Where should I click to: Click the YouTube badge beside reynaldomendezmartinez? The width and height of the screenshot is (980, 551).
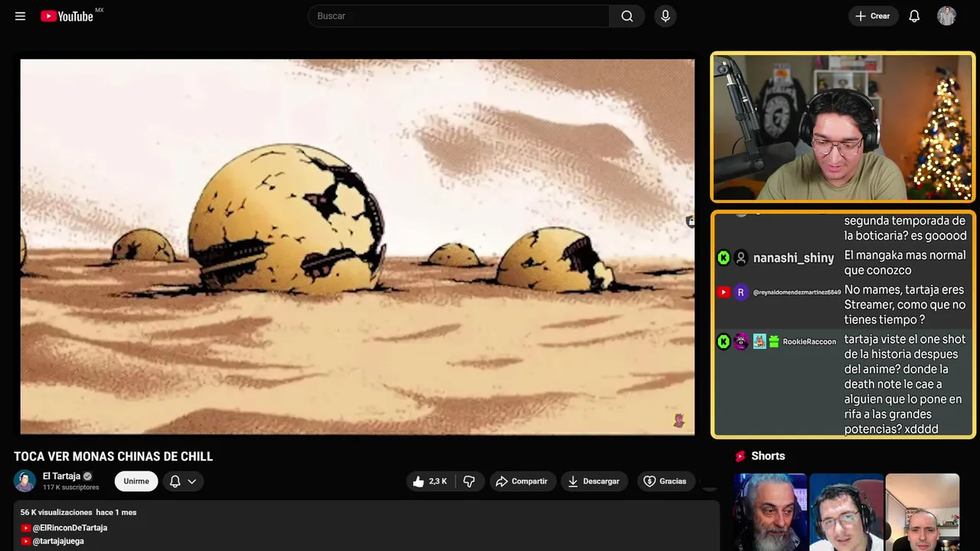coord(724,292)
